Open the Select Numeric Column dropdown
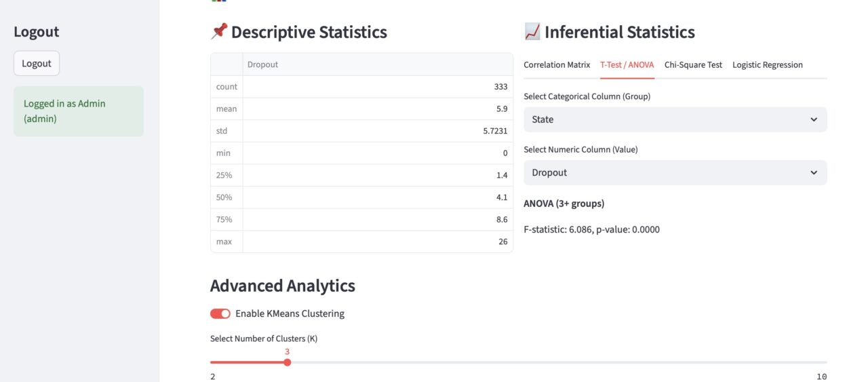This screenshot has width=868, height=382. (675, 172)
